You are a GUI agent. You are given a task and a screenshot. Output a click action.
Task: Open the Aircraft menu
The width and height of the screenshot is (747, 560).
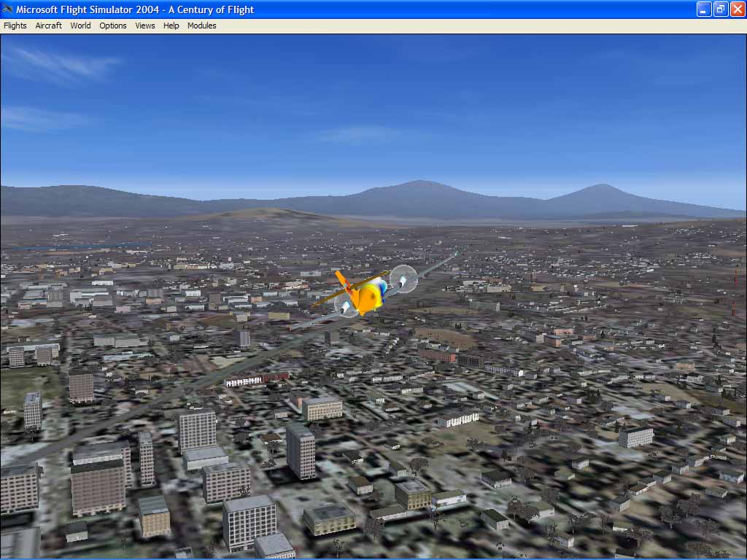(49, 26)
